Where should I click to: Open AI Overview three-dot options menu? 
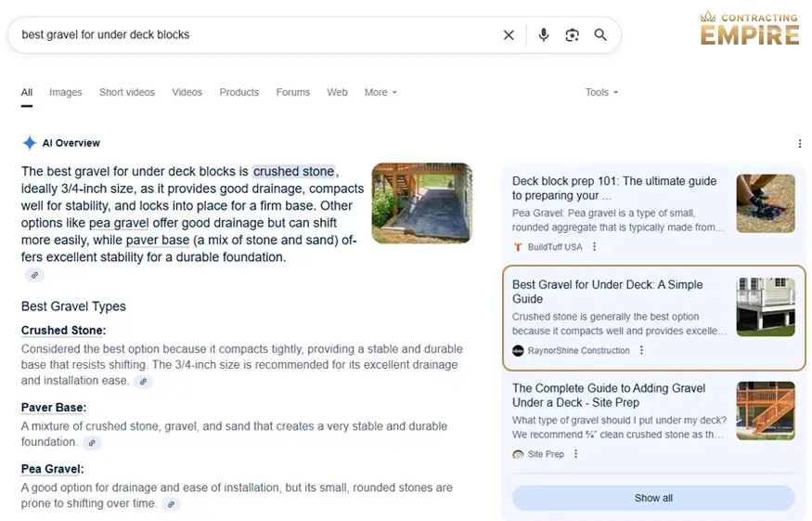point(800,144)
